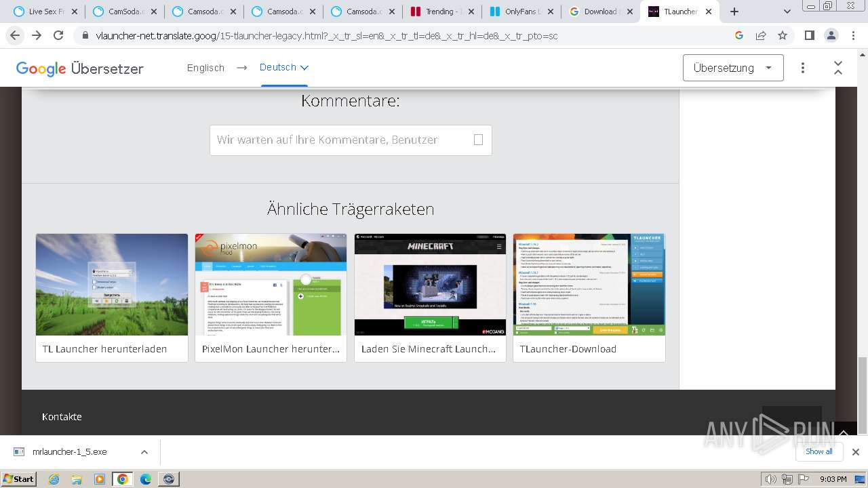Open mrlauncher-1_5.exe download item
868x488 pixels.
69,452
